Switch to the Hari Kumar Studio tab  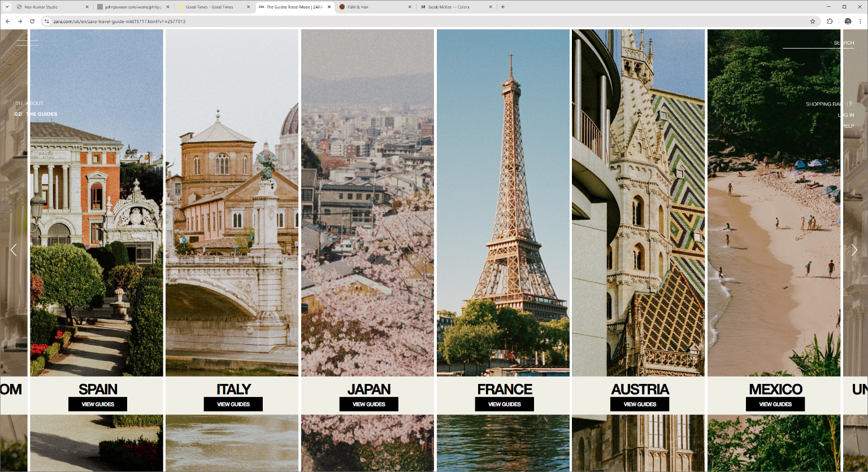(48, 7)
